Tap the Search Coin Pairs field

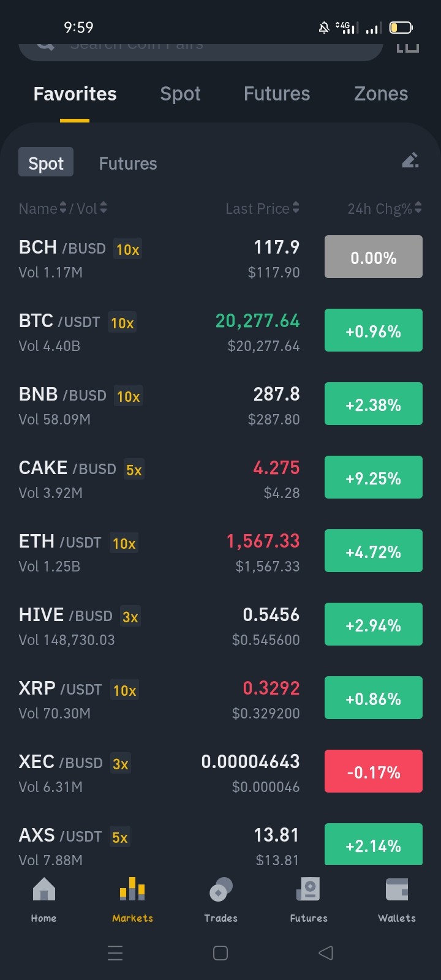(201, 49)
